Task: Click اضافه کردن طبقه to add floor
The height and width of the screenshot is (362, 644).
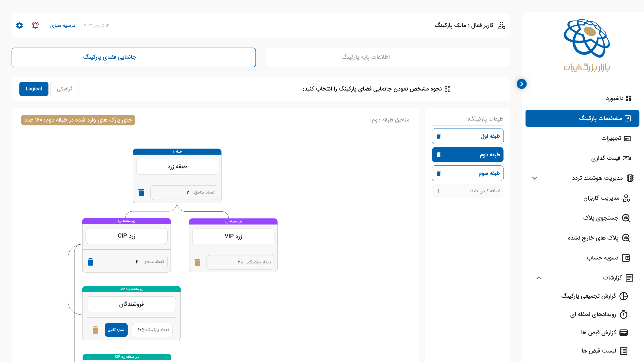Action: click(x=467, y=191)
